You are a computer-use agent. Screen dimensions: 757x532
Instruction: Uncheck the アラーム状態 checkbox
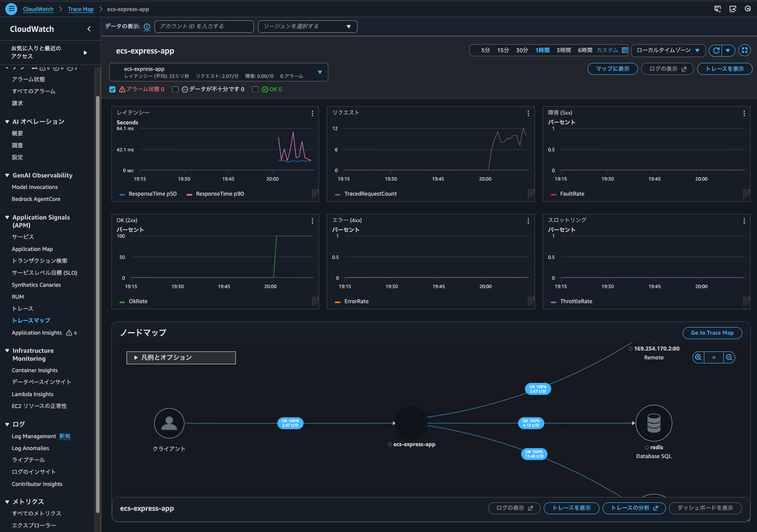[112, 89]
